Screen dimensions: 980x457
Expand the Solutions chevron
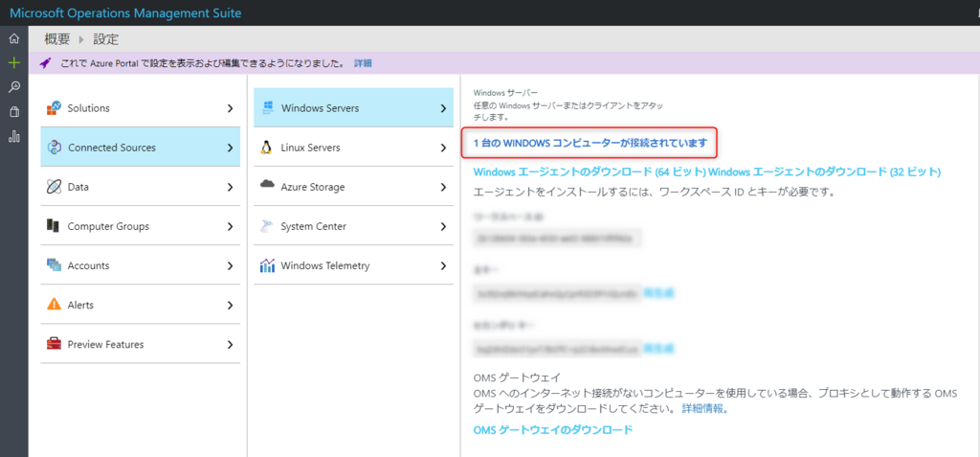coord(230,108)
